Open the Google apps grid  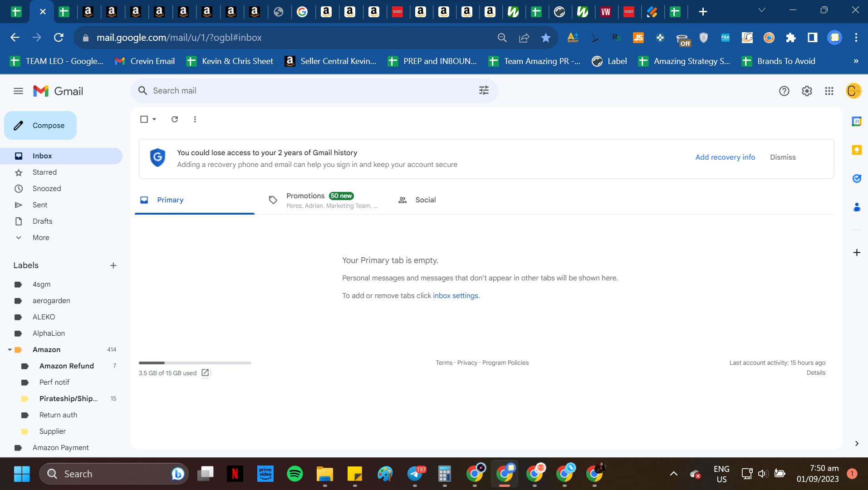(829, 91)
